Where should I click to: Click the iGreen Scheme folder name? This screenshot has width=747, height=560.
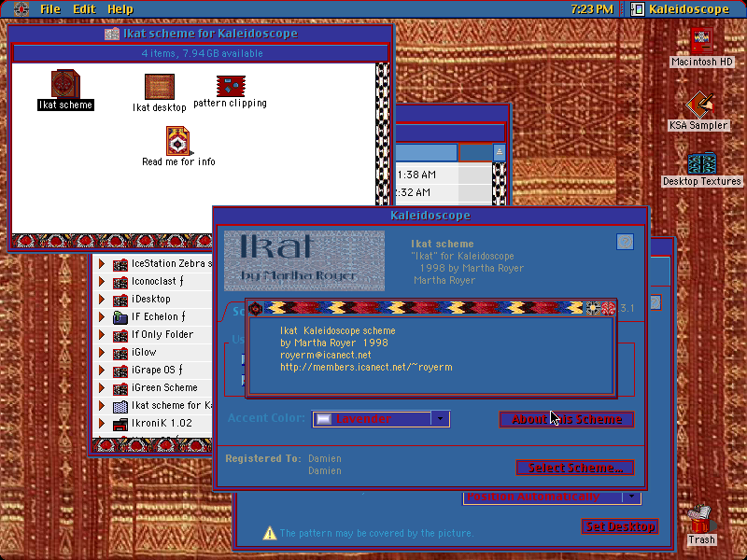click(x=164, y=387)
